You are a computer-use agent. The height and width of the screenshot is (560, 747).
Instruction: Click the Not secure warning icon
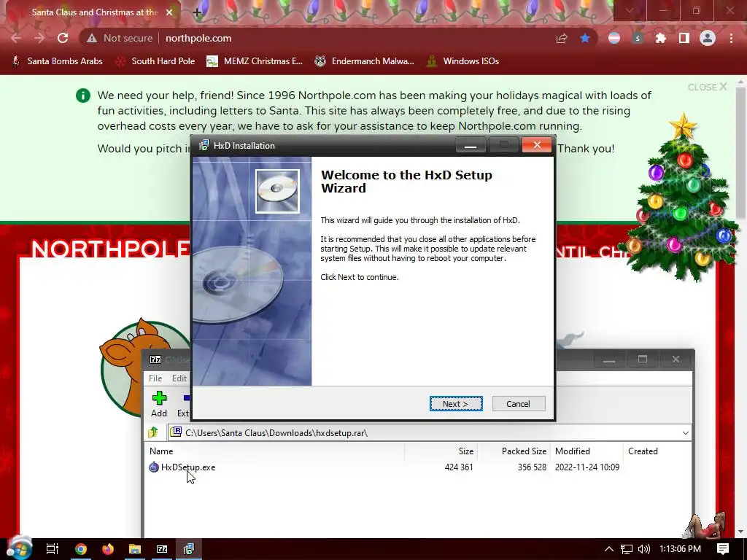(x=92, y=38)
